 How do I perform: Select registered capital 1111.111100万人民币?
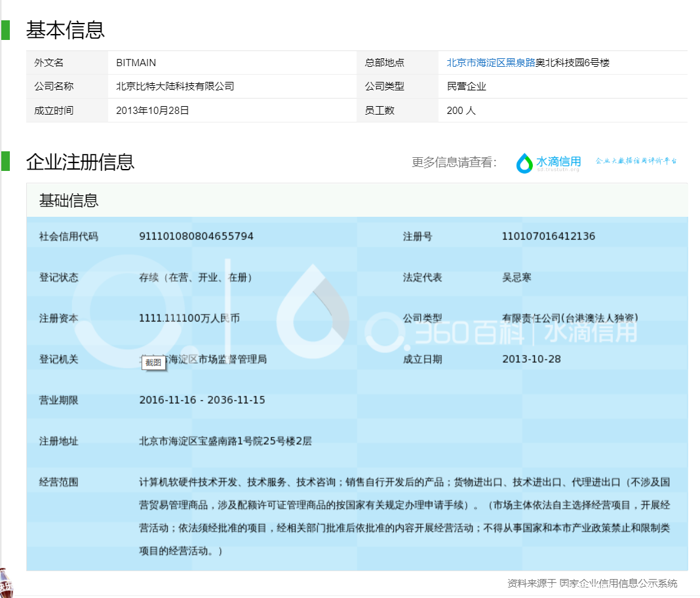(x=189, y=318)
